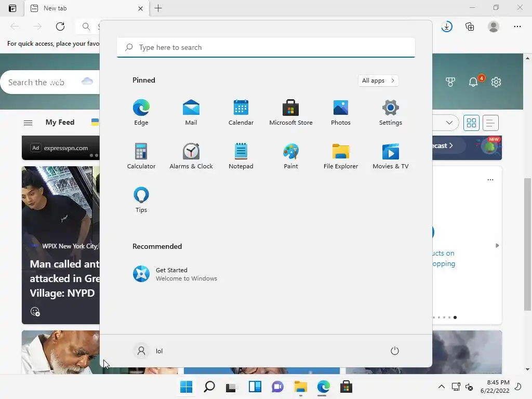Image resolution: width=532 pixels, height=399 pixels.
Task: Open the NYPD news story card
Action: [x=61, y=245]
